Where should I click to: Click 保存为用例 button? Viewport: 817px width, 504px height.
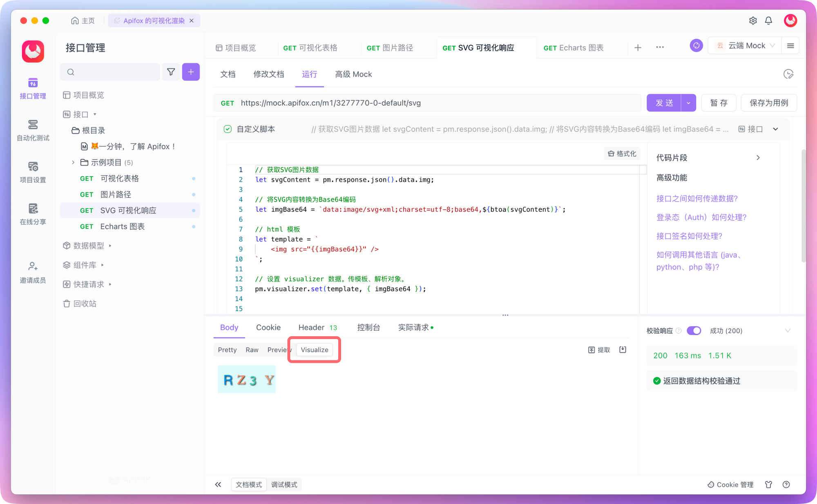pyautogui.click(x=769, y=103)
